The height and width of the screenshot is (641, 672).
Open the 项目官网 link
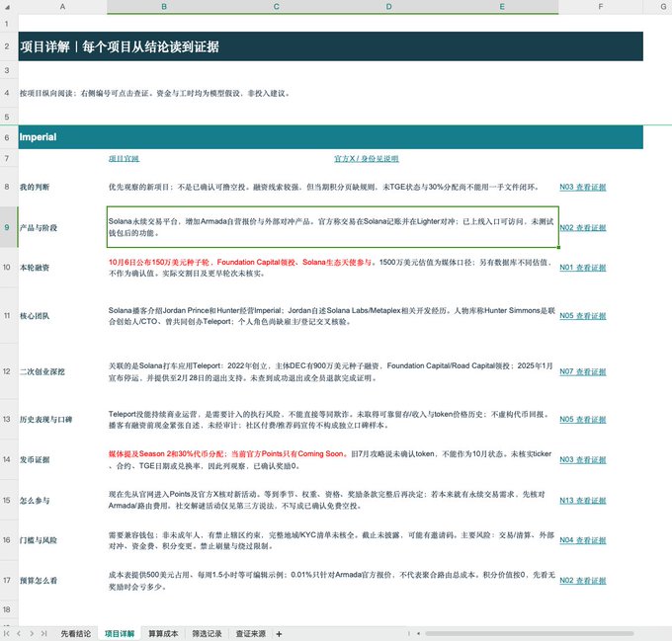pos(124,159)
